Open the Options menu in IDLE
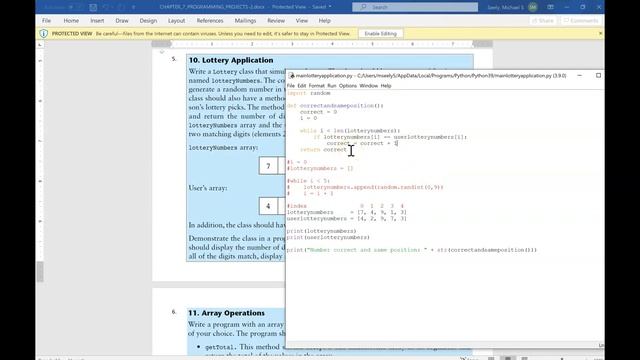 click(x=348, y=86)
